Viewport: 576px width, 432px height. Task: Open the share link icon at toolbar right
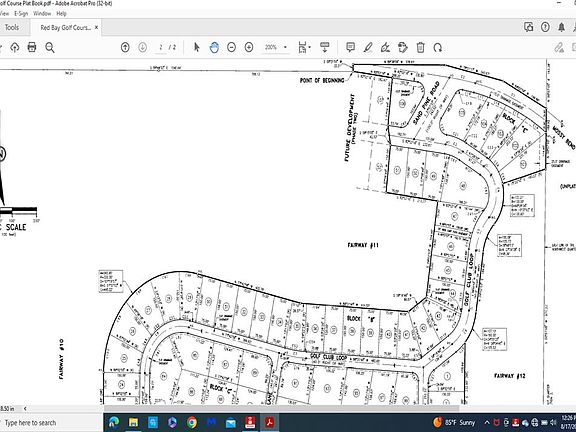(559, 47)
